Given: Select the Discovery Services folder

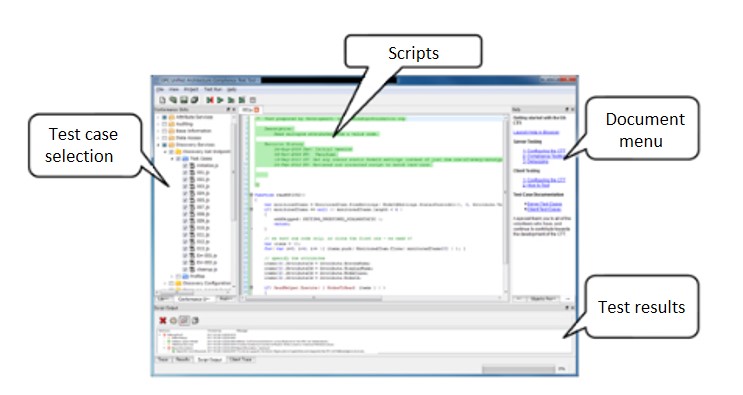Looking at the screenshot, I should coord(195,145).
